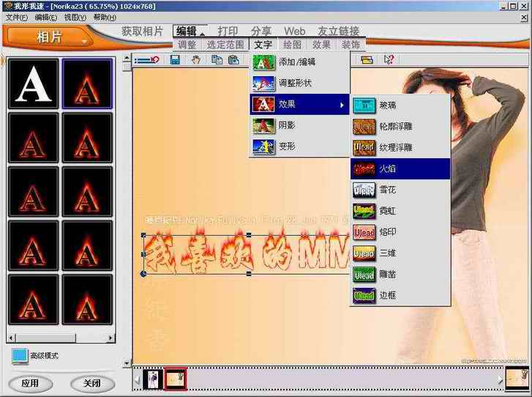
Task: Open the 帮助(H) menu
Action: pos(105,18)
